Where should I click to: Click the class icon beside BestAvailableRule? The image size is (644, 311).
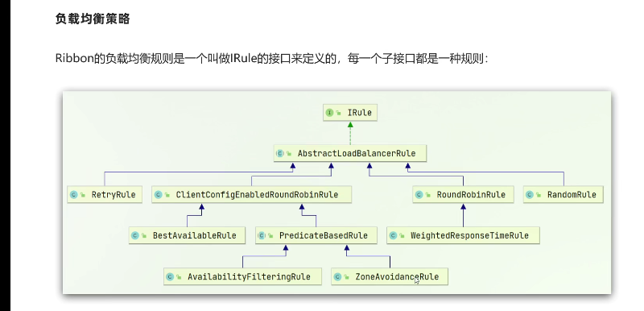(x=135, y=236)
